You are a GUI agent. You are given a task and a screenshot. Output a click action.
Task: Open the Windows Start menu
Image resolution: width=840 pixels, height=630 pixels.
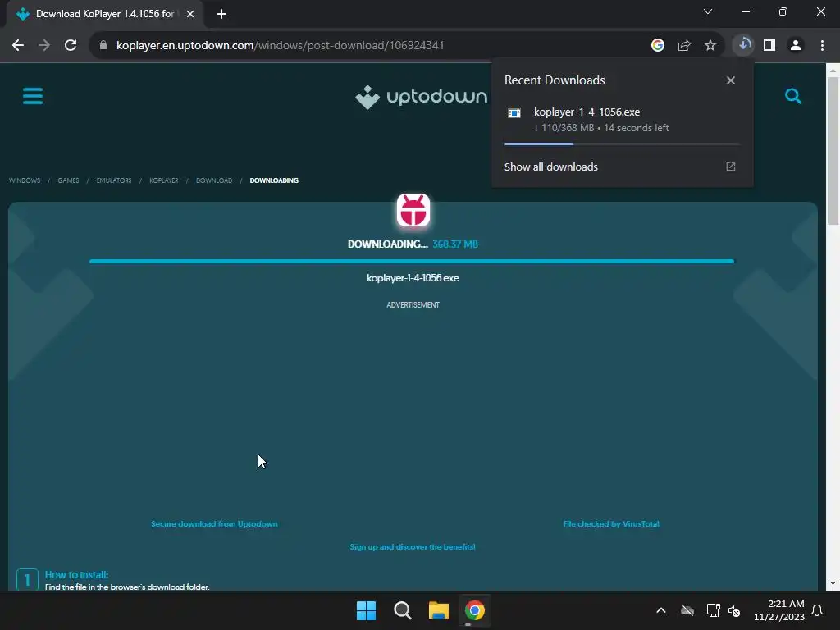pos(367,610)
